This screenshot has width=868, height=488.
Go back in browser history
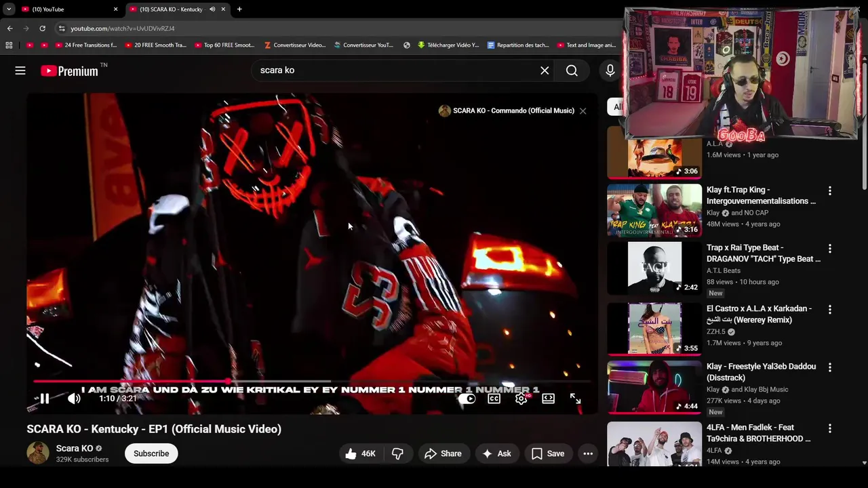point(9,28)
